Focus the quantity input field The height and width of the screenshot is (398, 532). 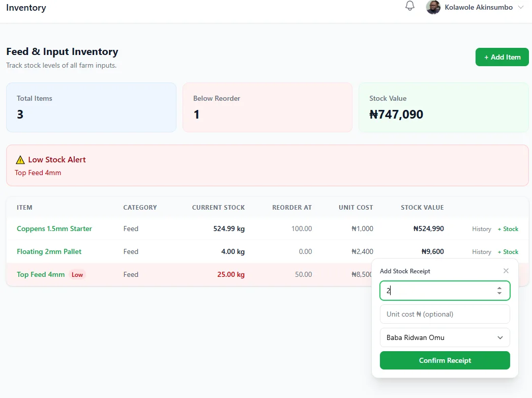(x=445, y=291)
